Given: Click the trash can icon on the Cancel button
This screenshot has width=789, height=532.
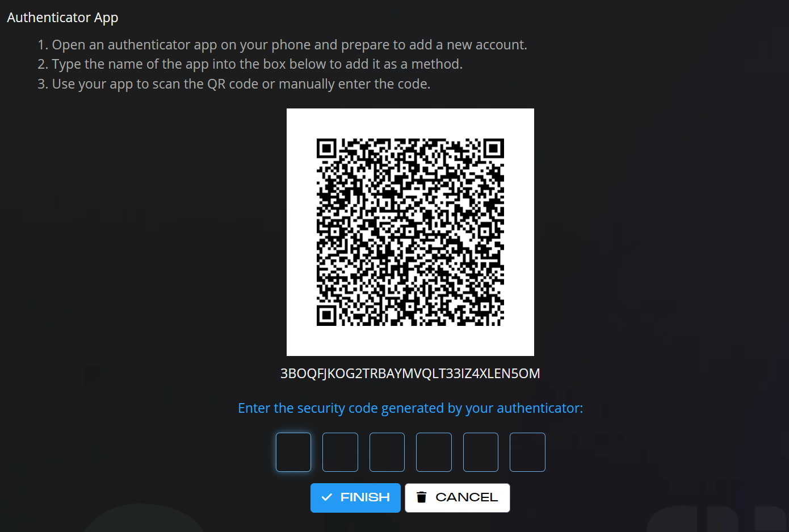Looking at the screenshot, I should pos(421,497).
